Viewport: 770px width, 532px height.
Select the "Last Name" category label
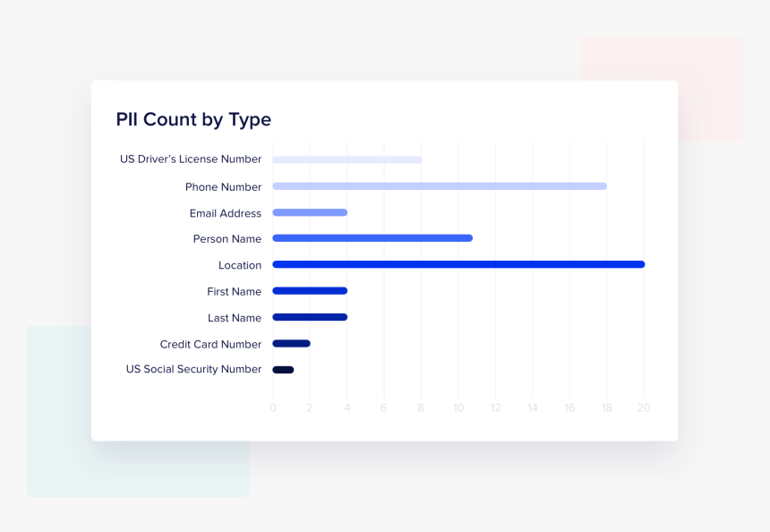pos(235,318)
